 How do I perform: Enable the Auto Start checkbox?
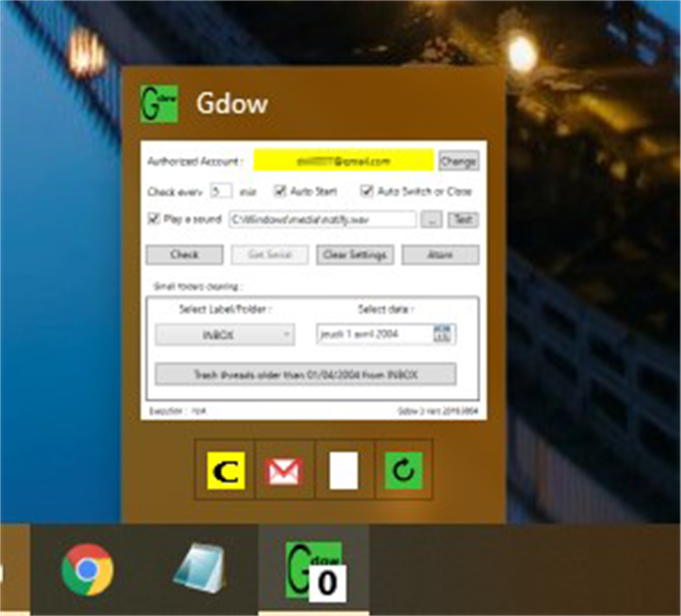(279, 189)
